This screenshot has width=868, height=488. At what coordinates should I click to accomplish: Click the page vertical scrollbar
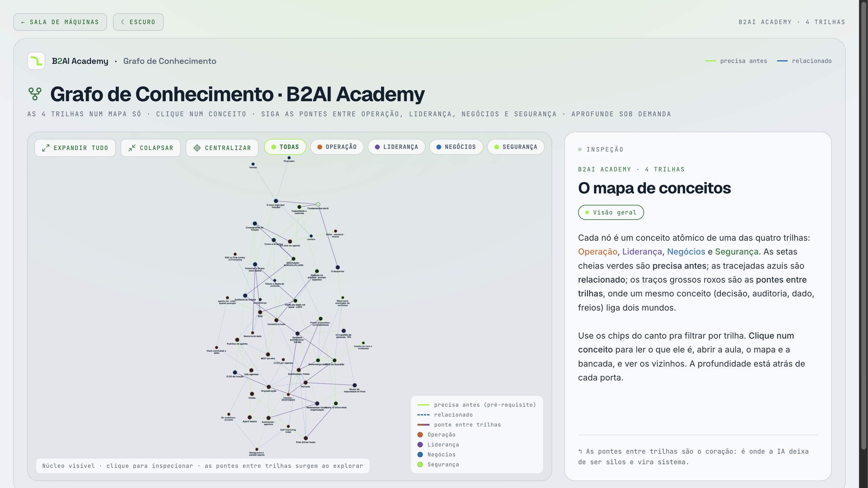[863, 226]
